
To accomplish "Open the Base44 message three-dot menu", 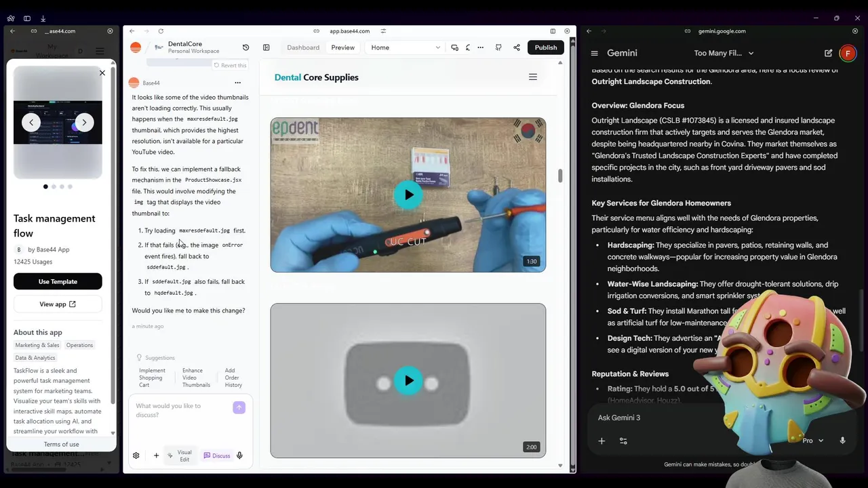I will 237,83.
